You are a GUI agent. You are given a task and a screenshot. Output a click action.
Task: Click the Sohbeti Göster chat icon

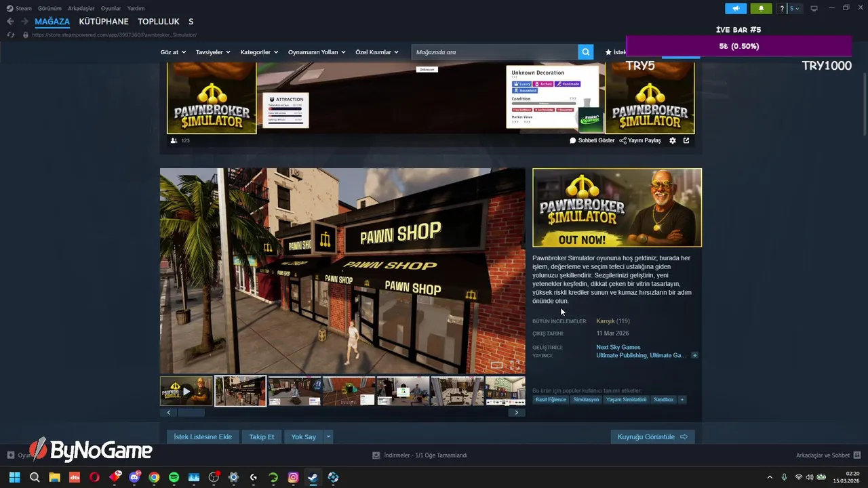[x=592, y=140]
